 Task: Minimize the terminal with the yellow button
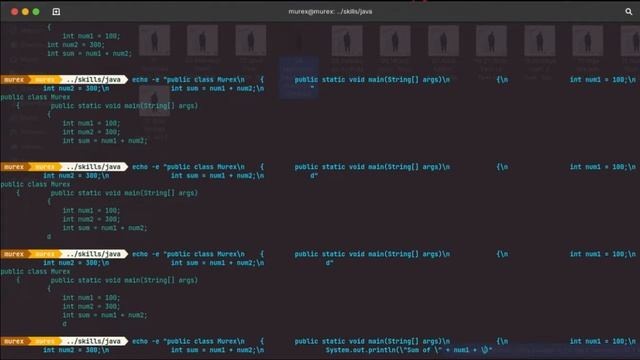pyautogui.click(x=25, y=11)
